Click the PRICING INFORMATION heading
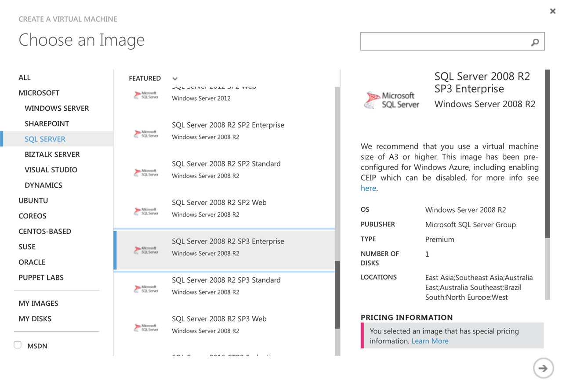This screenshot has height=392, width=562. click(407, 317)
